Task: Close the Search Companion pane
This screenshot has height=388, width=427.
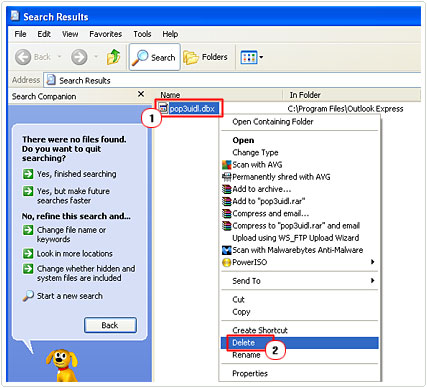Action: [141, 94]
